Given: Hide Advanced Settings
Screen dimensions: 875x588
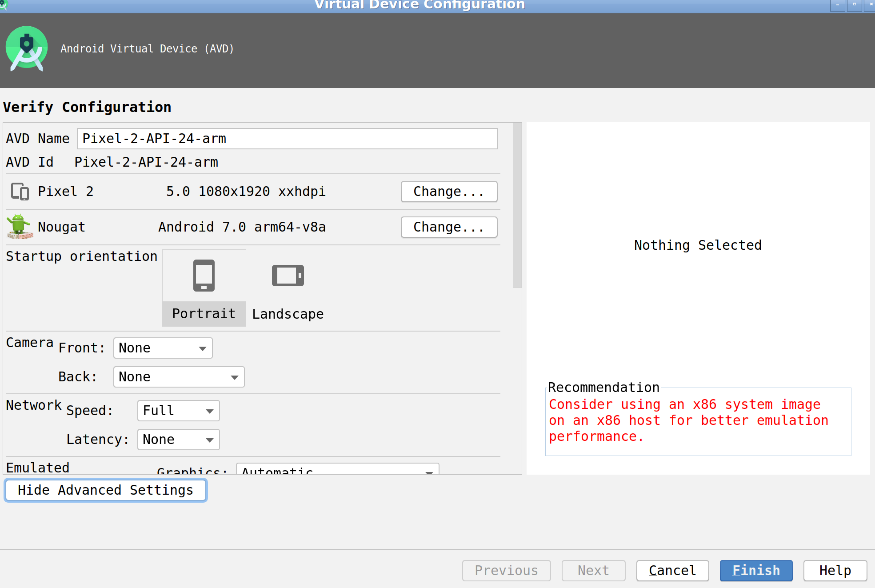Looking at the screenshot, I should pyautogui.click(x=106, y=490).
